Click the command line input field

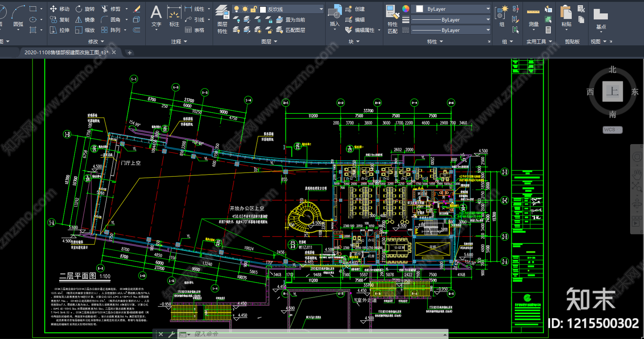coord(314,334)
